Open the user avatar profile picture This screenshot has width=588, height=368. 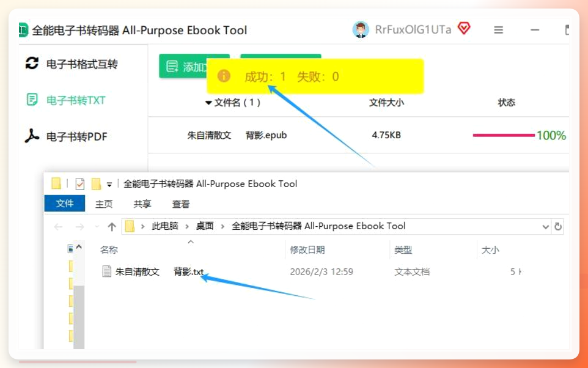pos(361,29)
